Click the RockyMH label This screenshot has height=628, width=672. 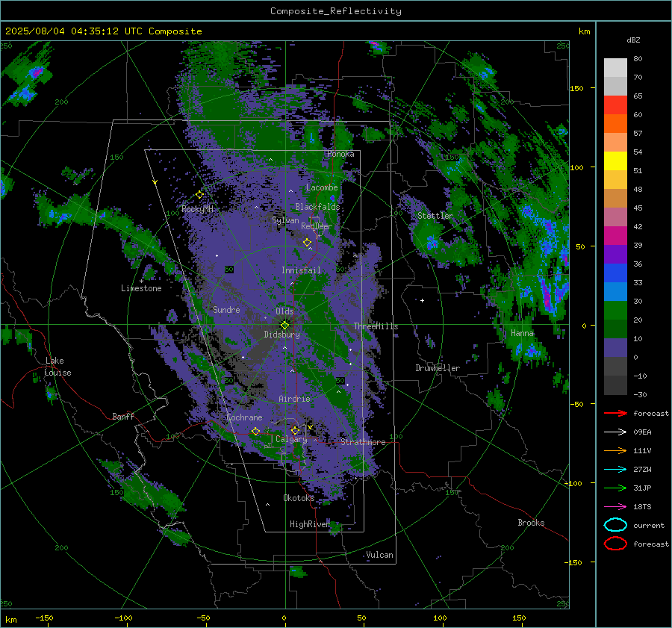tap(197, 209)
